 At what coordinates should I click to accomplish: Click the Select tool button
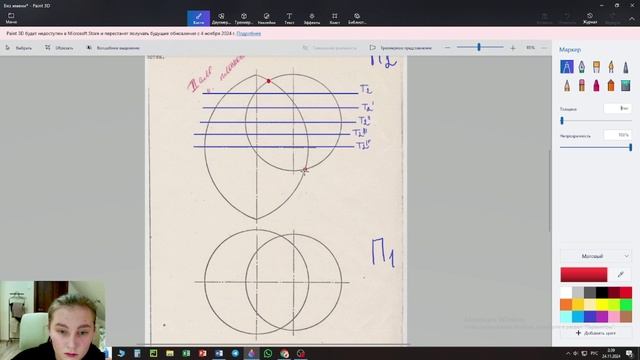[19, 48]
